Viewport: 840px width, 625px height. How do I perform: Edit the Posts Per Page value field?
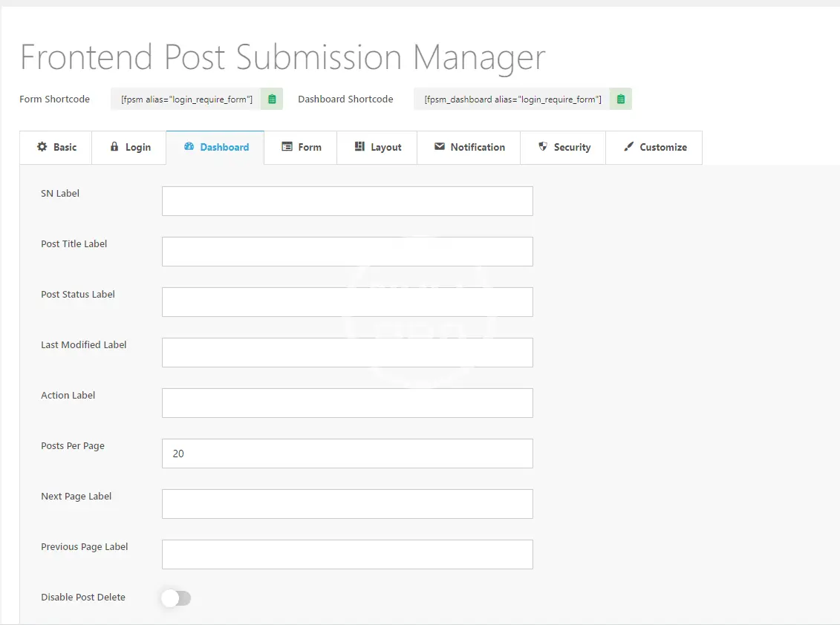pos(347,454)
